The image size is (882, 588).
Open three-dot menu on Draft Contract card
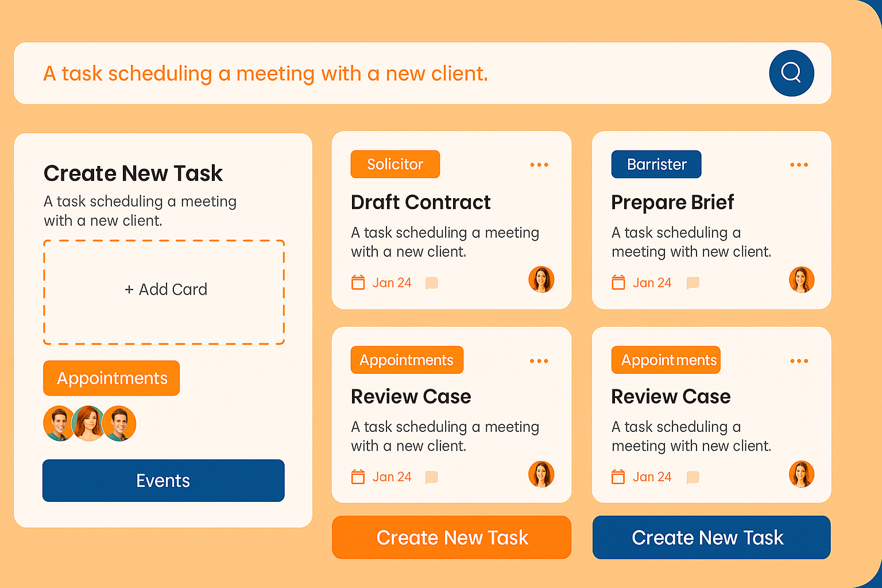coord(539,165)
